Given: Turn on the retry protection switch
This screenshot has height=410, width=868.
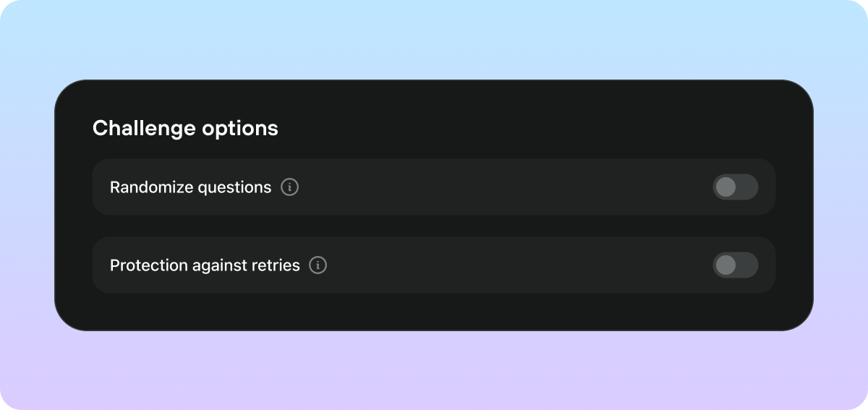Looking at the screenshot, I should click(x=735, y=265).
